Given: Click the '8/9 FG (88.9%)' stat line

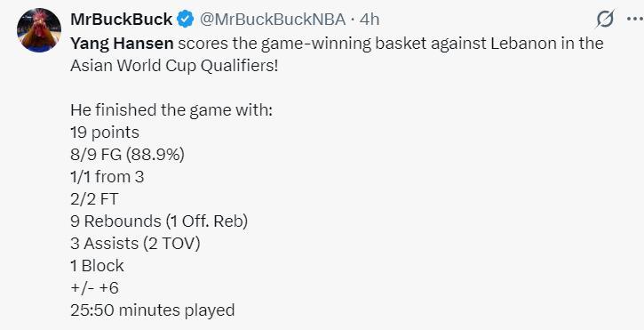Looking at the screenshot, I should click(x=127, y=155).
